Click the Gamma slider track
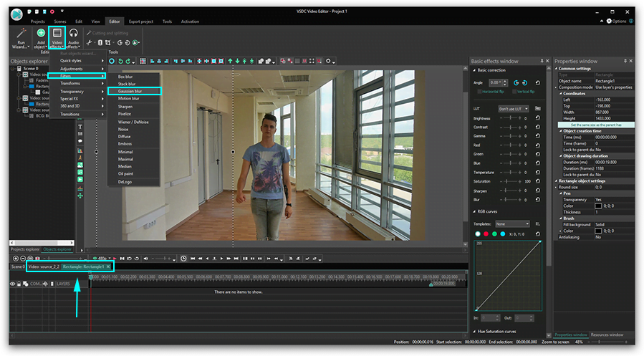Screen dimensions: 644x356 click(x=510, y=136)
